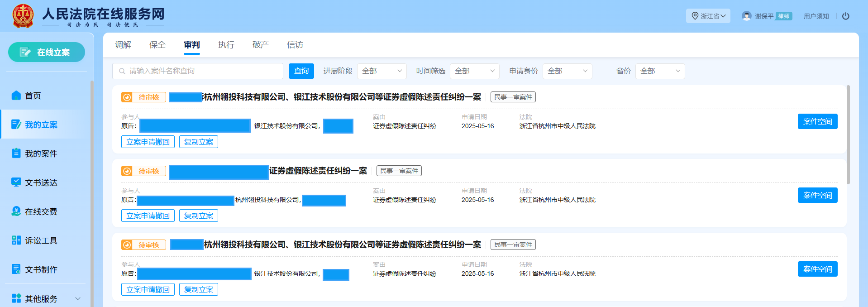This screenshot has width=868, height=307.
Task: Click the location pin icon beside 浙江省
Action: pyautogui.click(x=695, y=16)
